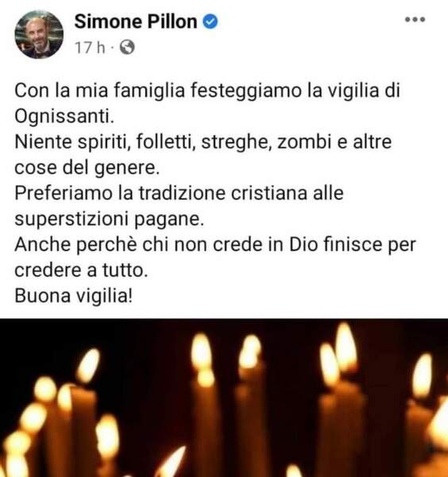The width and height of the screenshot is (448, 477).
Task: Click the Simone Pillon name link
Action: [136, 22]
